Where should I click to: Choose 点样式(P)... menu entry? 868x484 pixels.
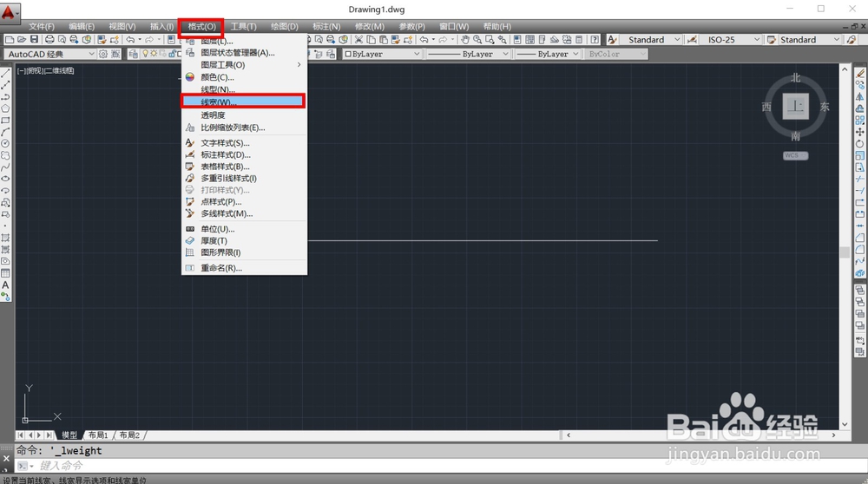[245, 202]
